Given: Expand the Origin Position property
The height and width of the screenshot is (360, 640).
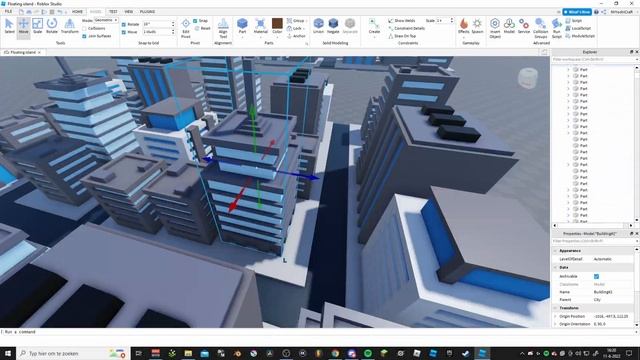Looking at the screenshot, I should pyautogui.click(x=555, y=316).
